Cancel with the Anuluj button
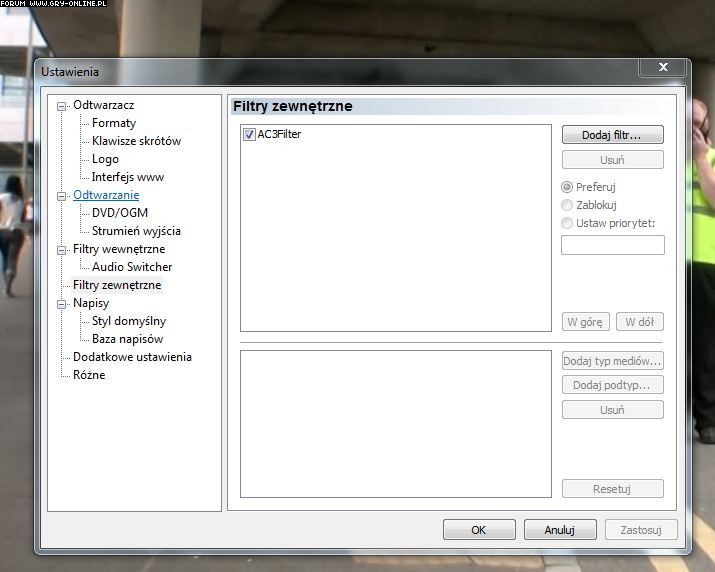715x572 pixels. [x=560, y=530]
